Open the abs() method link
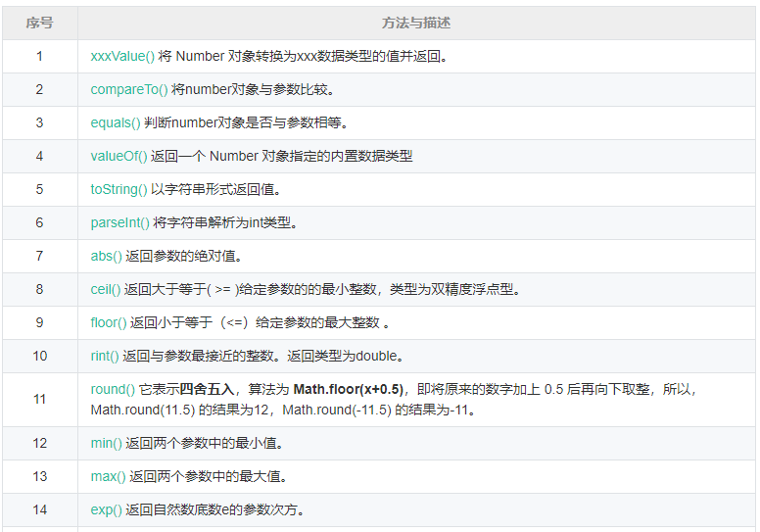 pos(106,256)
